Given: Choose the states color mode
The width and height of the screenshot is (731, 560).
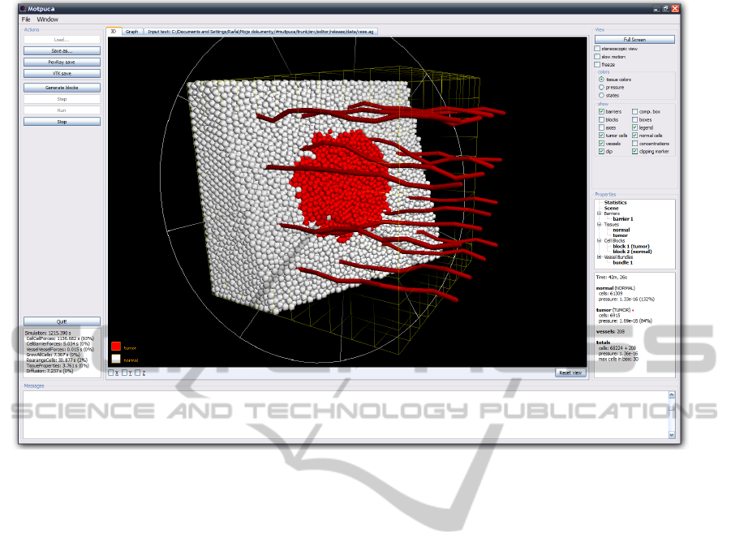Looking at the screenshot, I should pyautogui.click(x=601, y=96).
